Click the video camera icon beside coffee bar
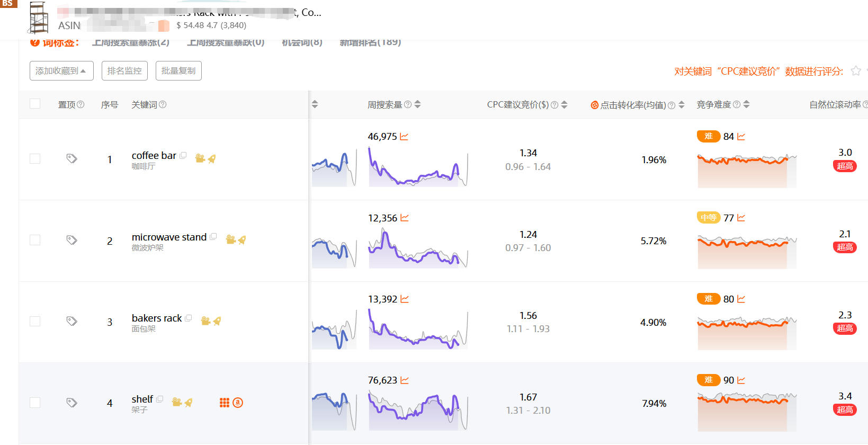Image resolution: width=868 pixels, height=445 pixels. (x=200, y=158)
